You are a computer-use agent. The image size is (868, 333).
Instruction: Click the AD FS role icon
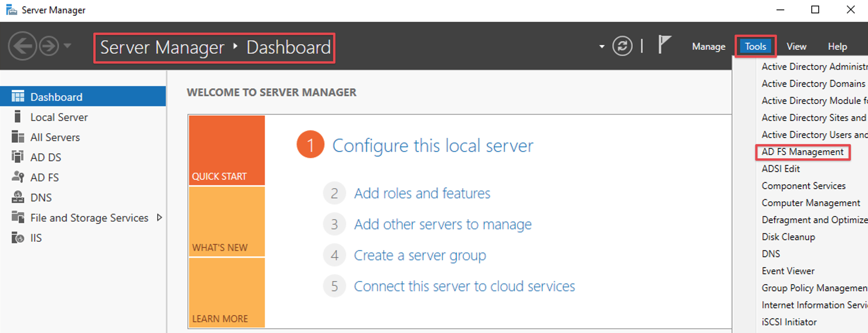coord(18,177)
